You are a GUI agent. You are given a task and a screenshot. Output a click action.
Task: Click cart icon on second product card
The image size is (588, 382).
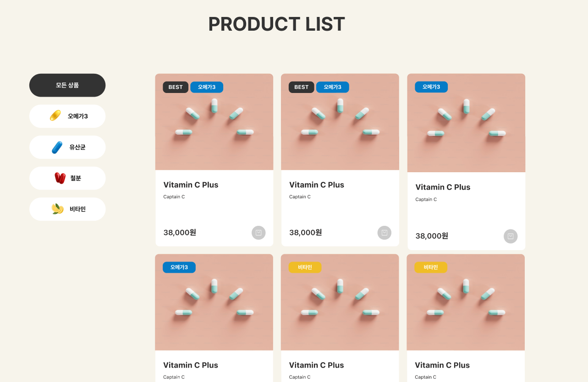coord(384,233)
